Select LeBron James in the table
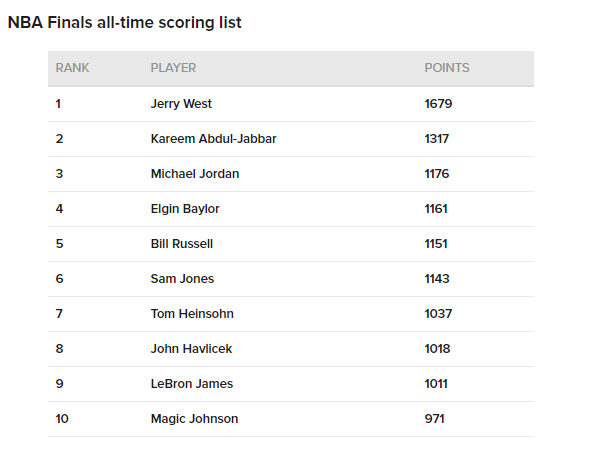The image size is (607, 453). [x=191, y=384]
